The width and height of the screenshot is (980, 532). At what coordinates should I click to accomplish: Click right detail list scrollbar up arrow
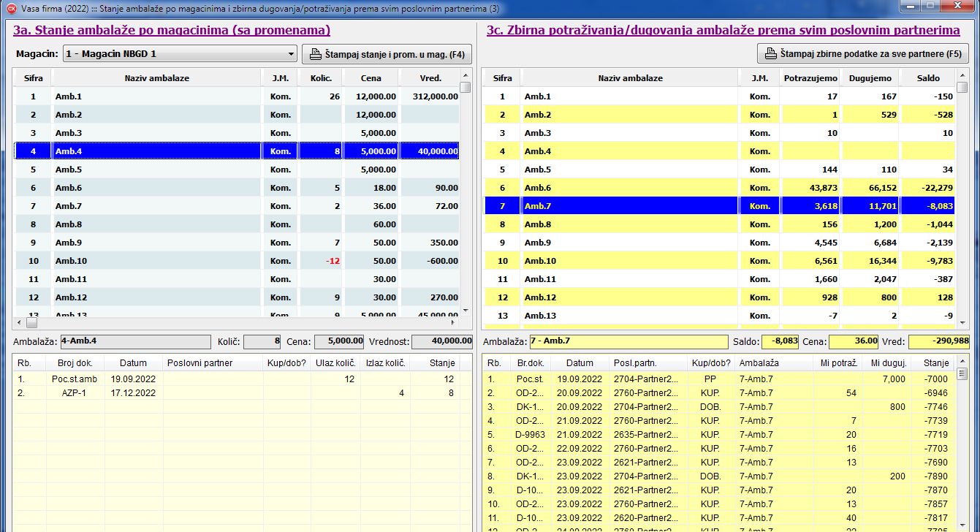coord(962,362)
